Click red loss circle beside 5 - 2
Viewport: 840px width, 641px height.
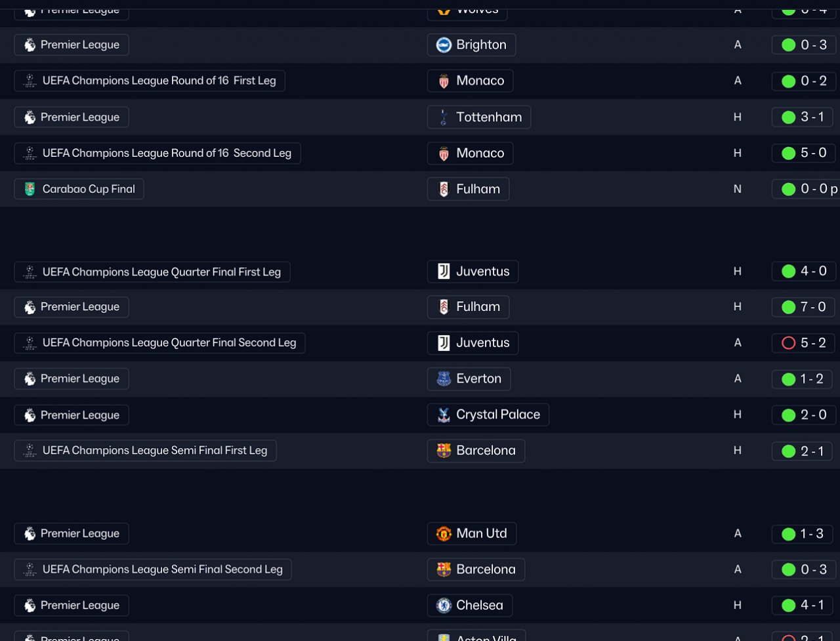coord(788,342)
